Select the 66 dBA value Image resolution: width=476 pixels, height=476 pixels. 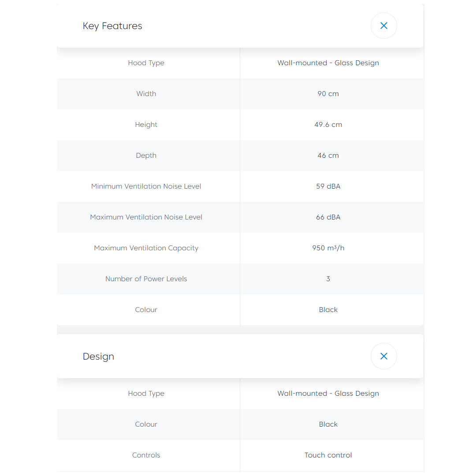[x=328, y=217]
